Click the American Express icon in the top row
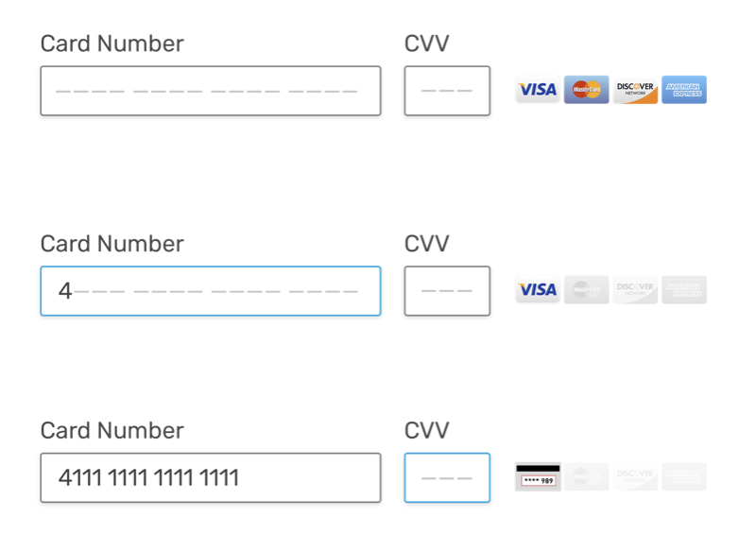Image resolution: width=756 pixels, height=552 pixels. [x=684, y=90]
